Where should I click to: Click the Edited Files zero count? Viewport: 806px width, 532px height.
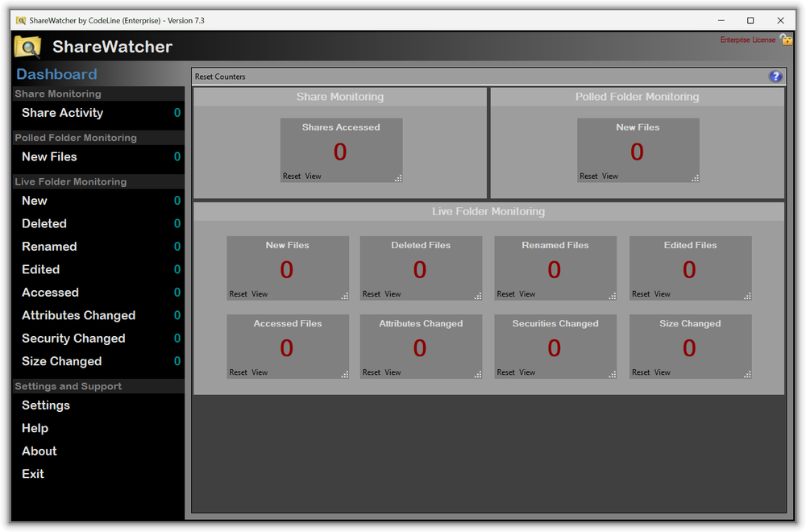pyautogui.click(x=689, y=270)
